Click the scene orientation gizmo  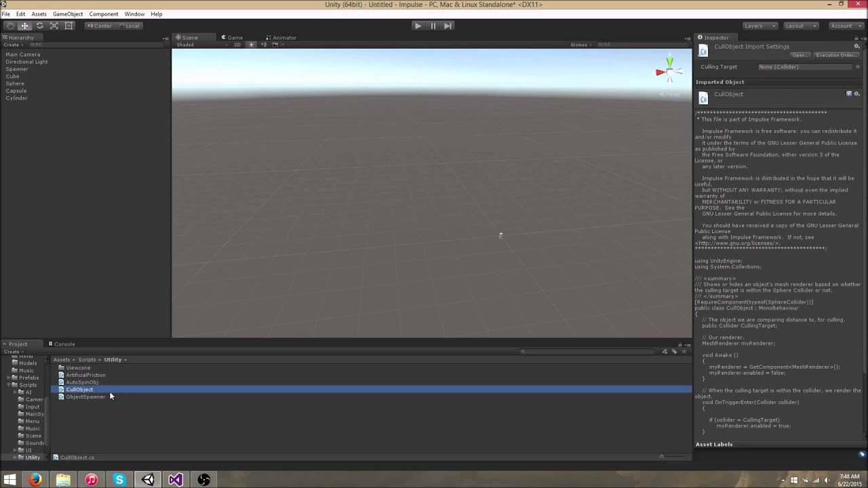point(669,72)
